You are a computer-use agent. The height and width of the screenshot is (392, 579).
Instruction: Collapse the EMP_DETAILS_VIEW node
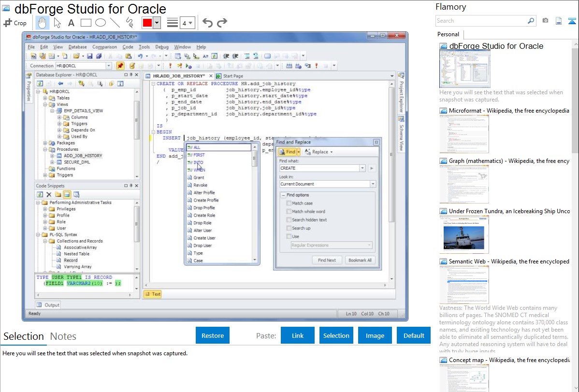tap(52, 111)
